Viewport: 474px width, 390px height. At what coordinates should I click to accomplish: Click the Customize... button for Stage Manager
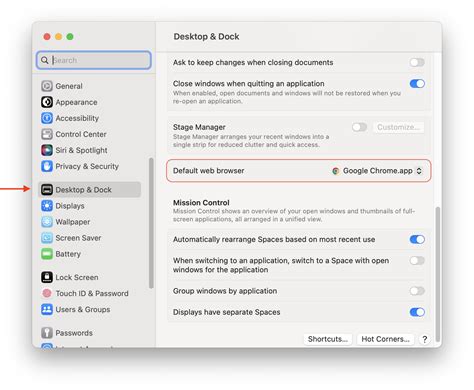point(398,127)
